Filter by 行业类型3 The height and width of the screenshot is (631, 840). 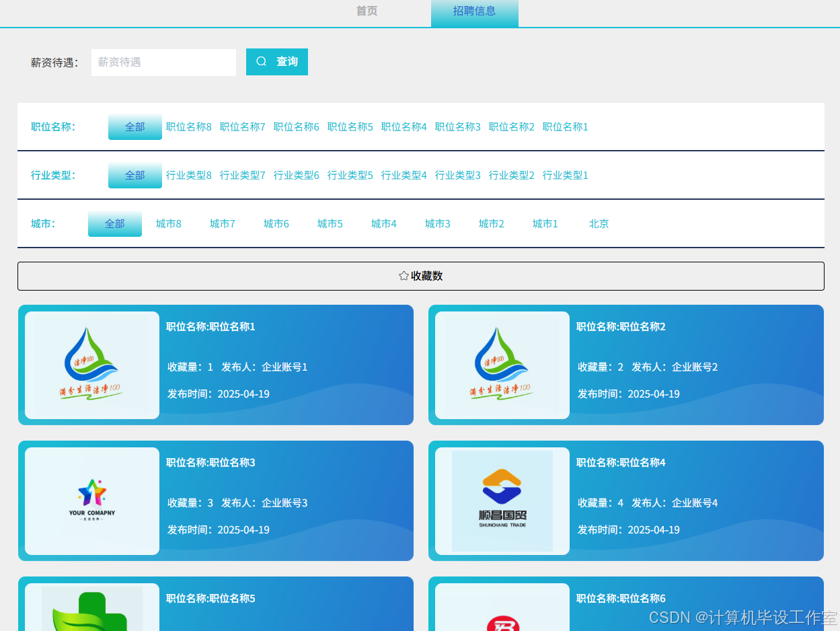[x=458, y=175]
